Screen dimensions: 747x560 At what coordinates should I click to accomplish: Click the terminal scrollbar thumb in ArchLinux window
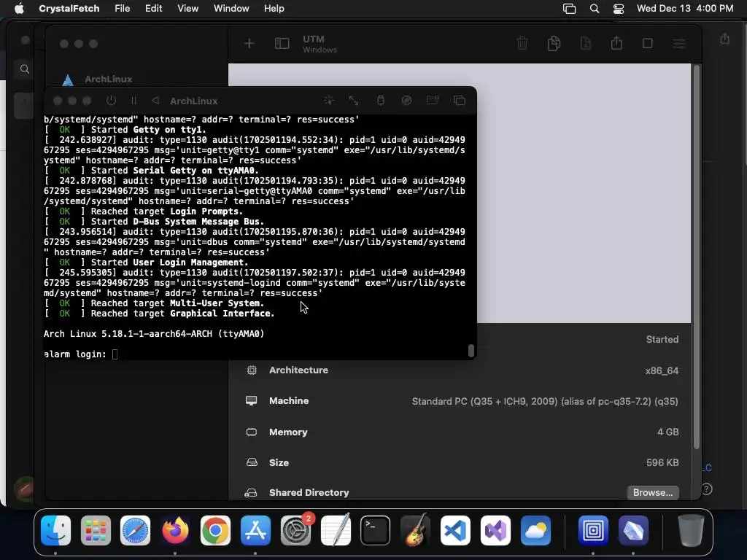click(471, 351)
